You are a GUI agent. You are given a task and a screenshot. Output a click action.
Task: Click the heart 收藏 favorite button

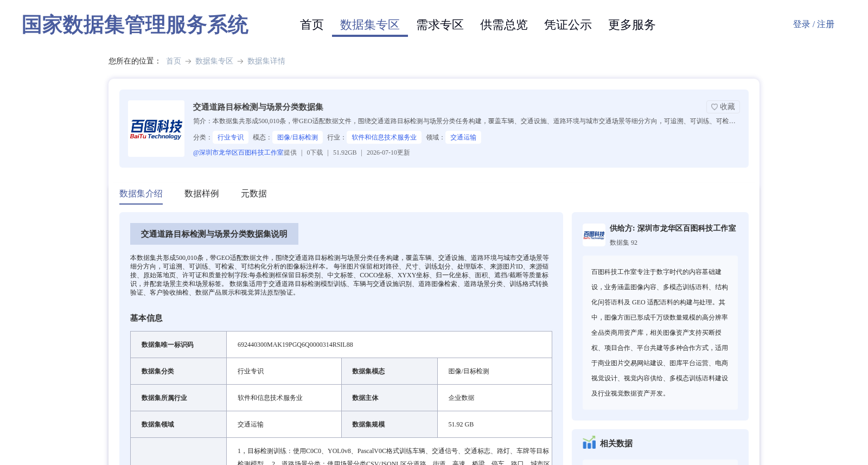(x=723, y=107)
